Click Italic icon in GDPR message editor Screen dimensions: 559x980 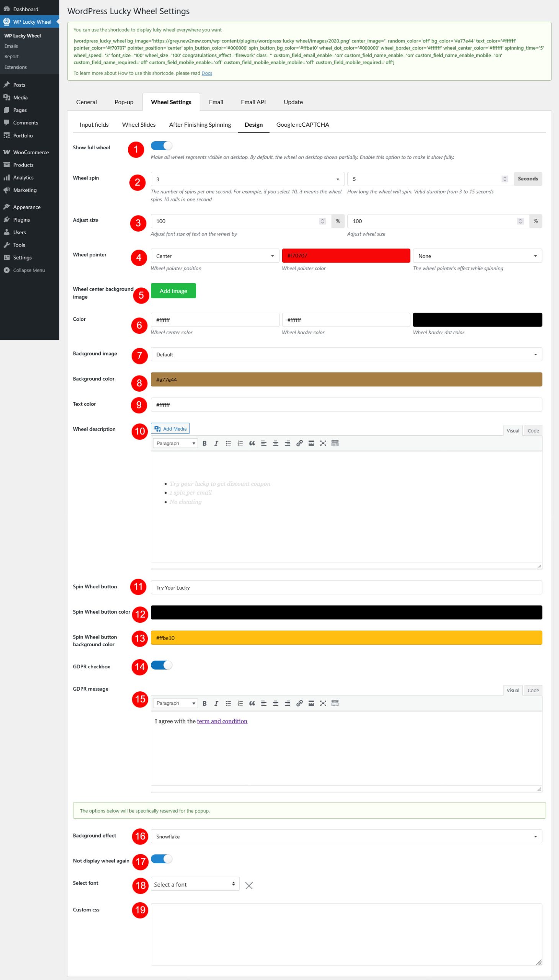216,703
